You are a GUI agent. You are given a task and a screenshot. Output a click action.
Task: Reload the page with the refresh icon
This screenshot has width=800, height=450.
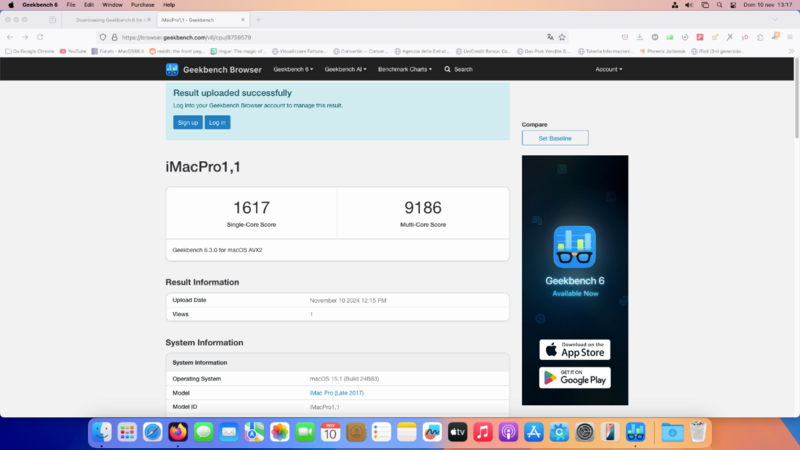(x=40, y=37)
